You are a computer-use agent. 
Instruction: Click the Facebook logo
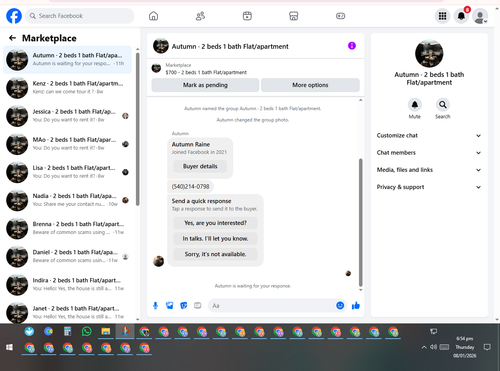click(14, 16)
